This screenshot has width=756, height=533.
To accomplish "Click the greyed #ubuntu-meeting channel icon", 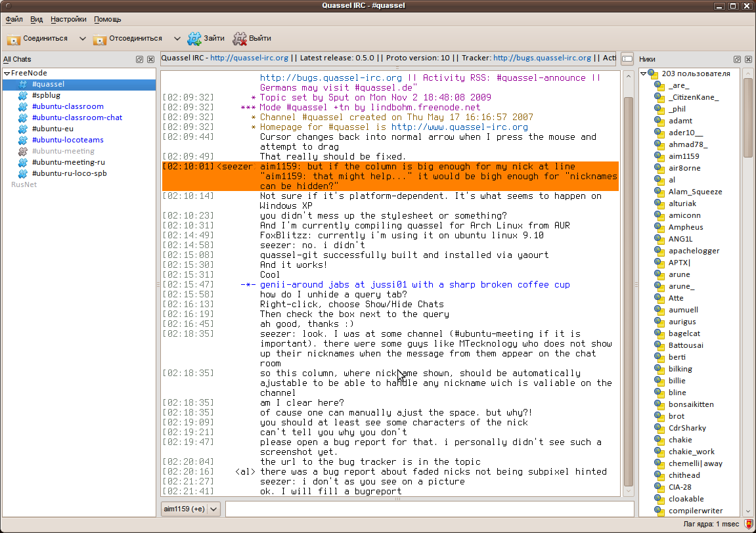I will pyautogui.click(x=23, y=152).
